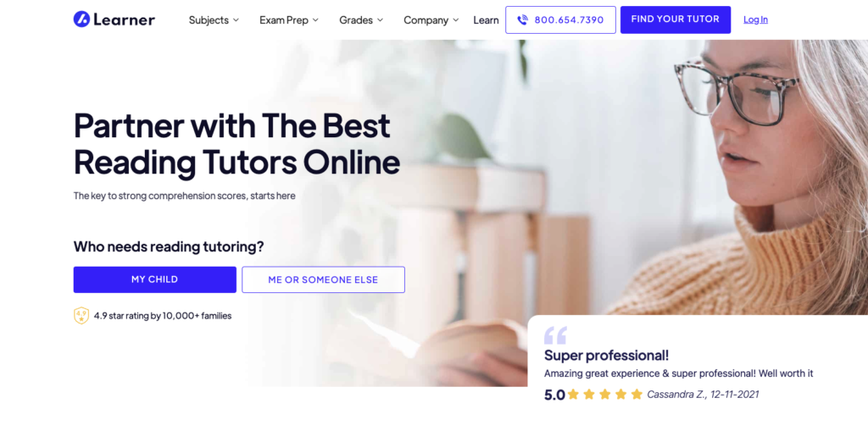Screen dimensions: 868x448
Task: Click the 4.9 rating shield badge
Action: pos(81,316)
